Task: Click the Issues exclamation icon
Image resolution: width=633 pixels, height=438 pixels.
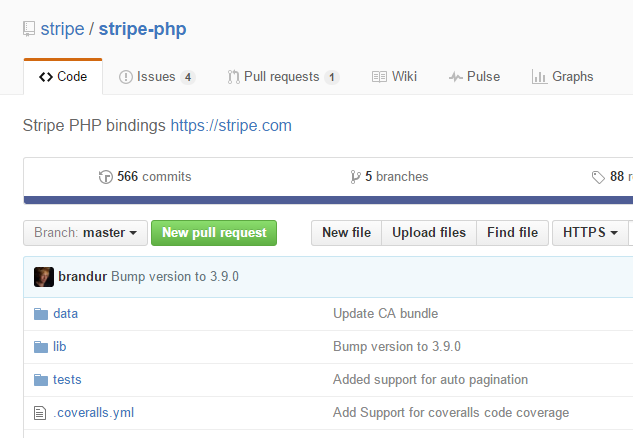Action: click(126, 77)
